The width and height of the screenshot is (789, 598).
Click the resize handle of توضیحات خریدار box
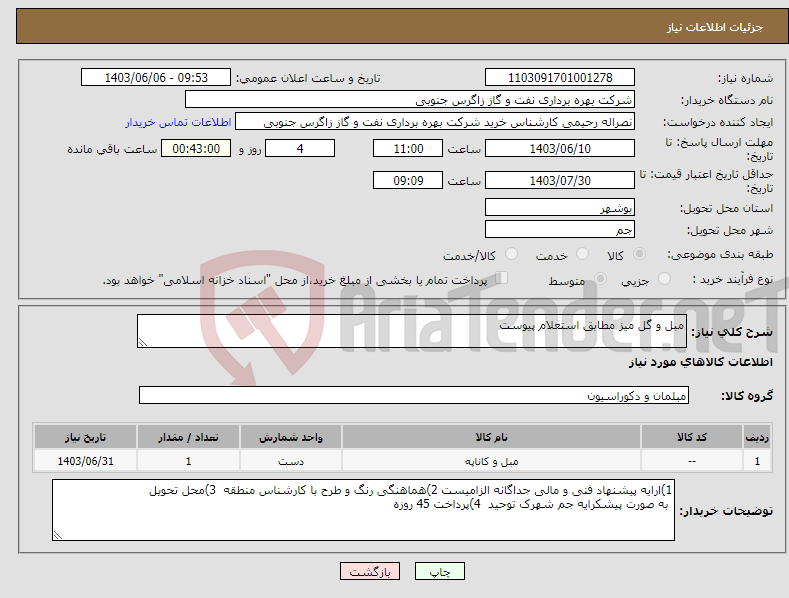58,535
